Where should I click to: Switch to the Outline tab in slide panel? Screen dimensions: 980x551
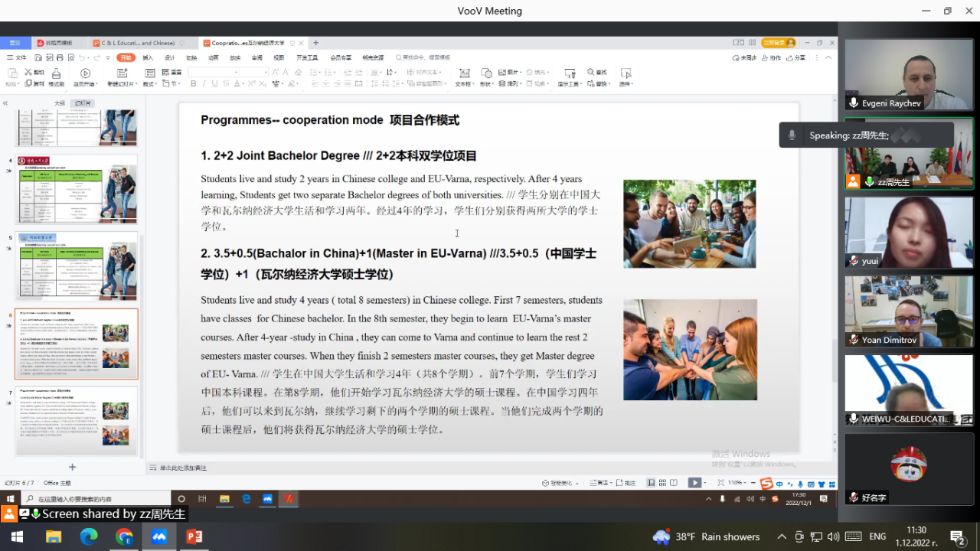(60, 103)
